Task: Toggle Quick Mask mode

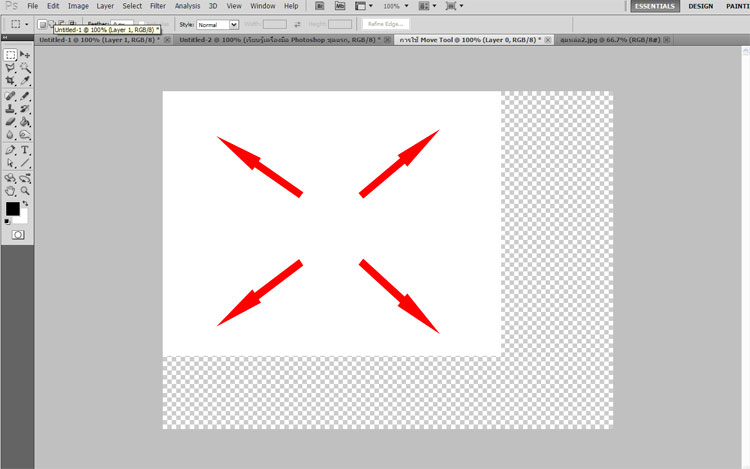Action: (x=18, y=234)
